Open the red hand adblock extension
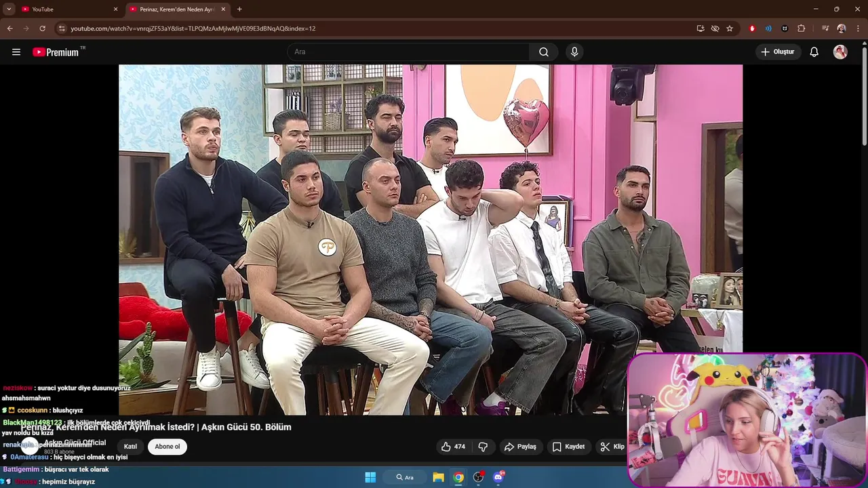 click(x=752, y=28)
